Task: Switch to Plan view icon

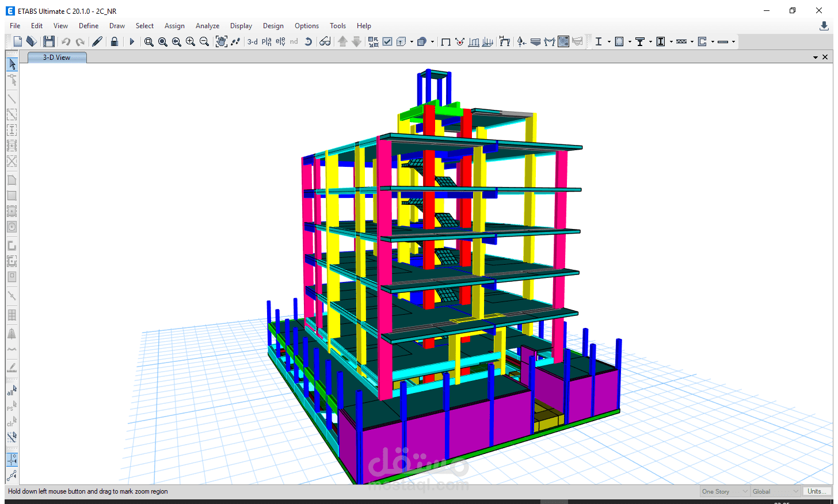Action: coord(266,41)
